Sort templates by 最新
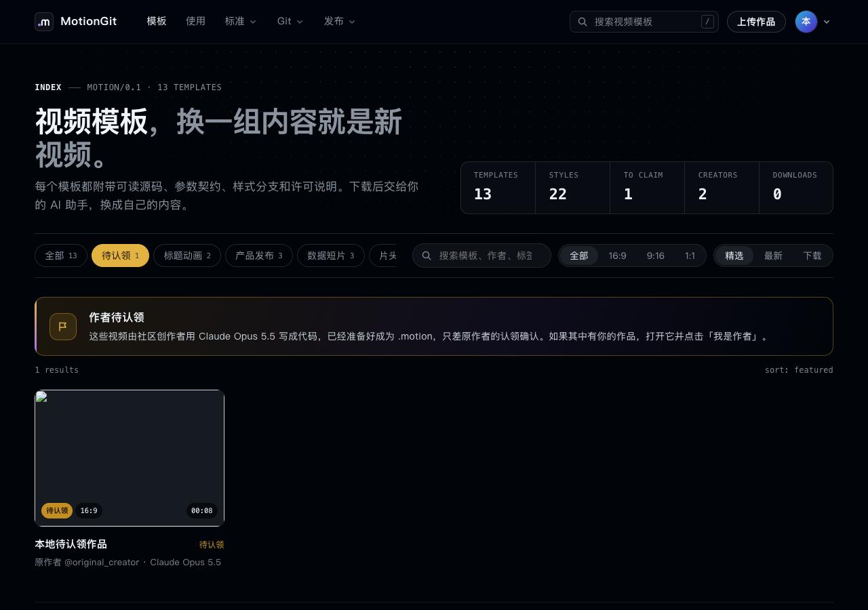This screenshot has height=610, width=868. point(773,256)
